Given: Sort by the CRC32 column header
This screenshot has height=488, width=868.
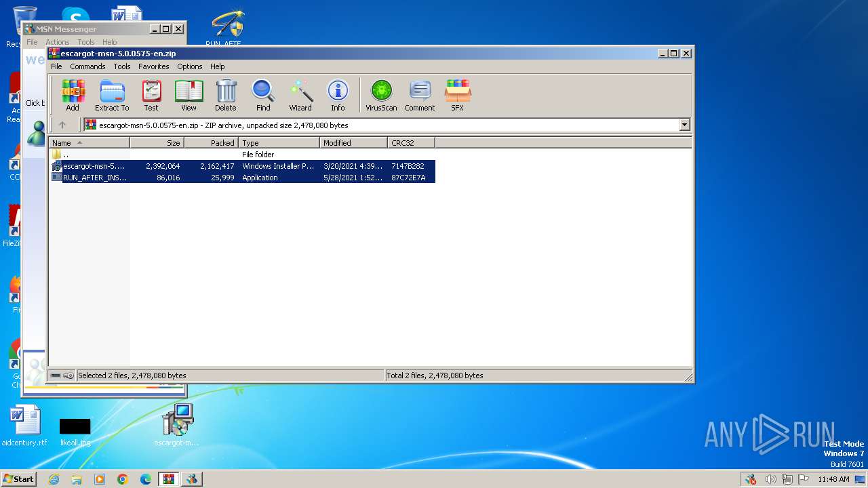Looking at the screenshot, I should point(411,143).
